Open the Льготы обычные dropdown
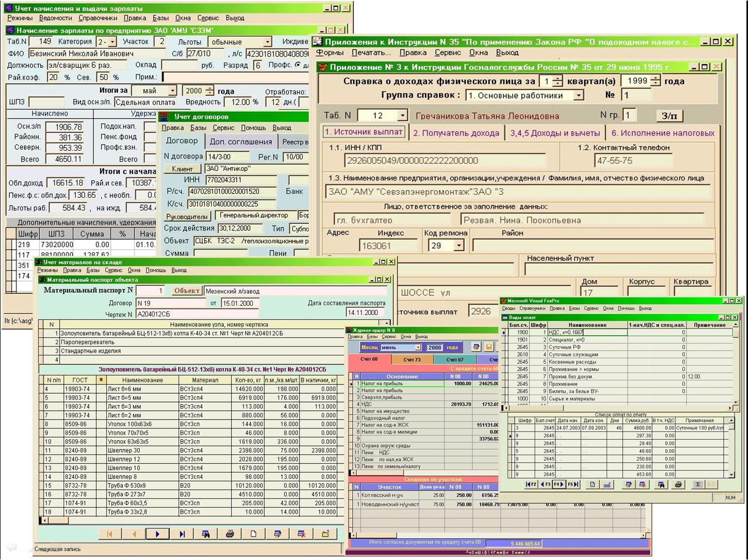The image size is (748, 560). pos(267,42)
